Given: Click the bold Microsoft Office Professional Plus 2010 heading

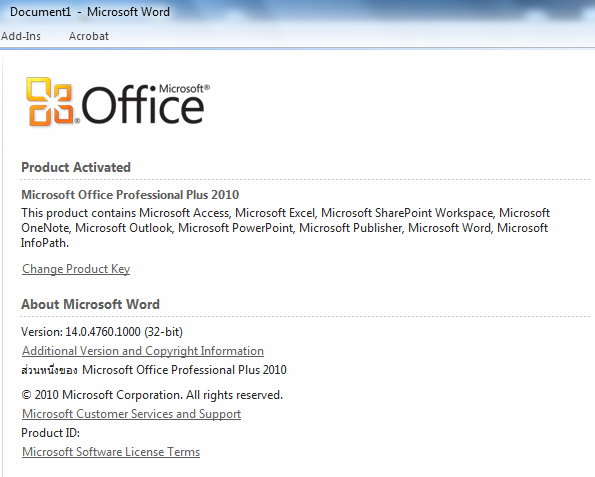Looking at the screenshot, I should [130, 195].
